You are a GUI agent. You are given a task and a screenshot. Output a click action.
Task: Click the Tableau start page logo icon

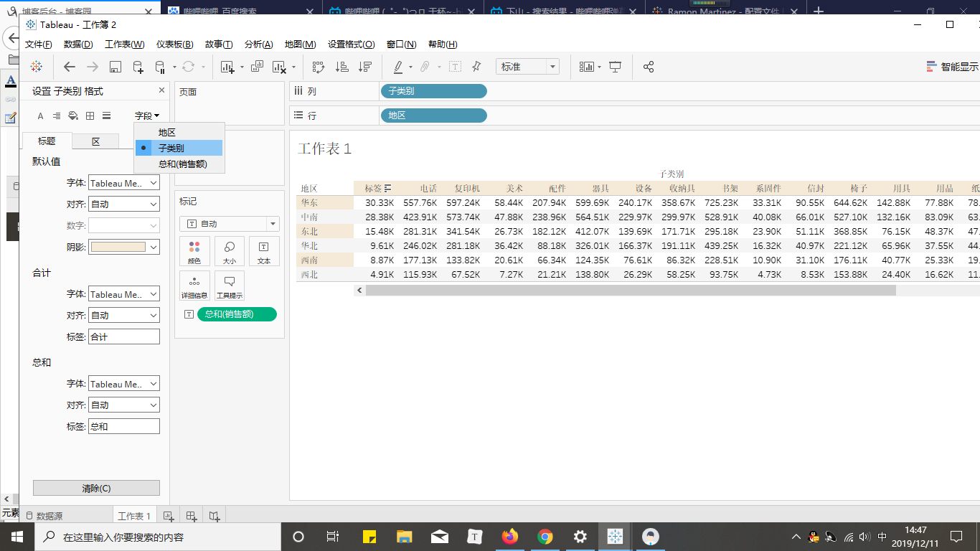coord(36,67)
